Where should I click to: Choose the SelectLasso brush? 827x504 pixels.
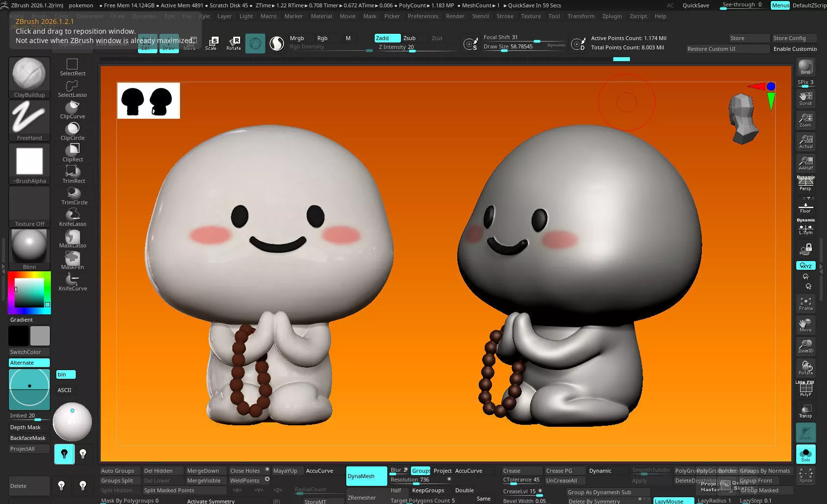(x=72, y=88)
